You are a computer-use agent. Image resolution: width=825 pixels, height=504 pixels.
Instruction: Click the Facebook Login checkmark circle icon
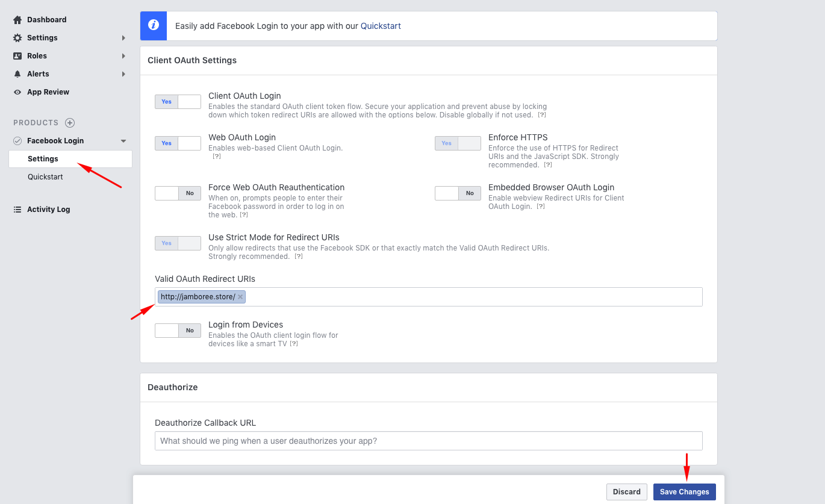click(x=17, y=141)
